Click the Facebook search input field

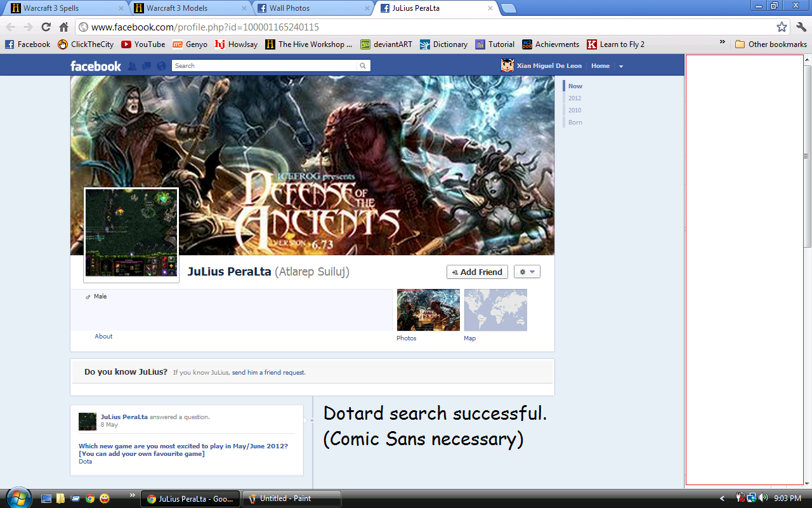point(265,66)
